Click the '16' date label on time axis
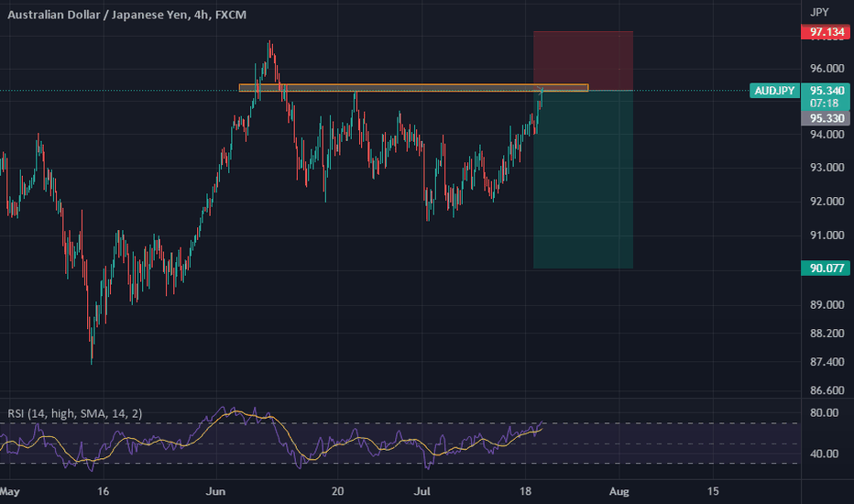Screen dimensions: 854x504 103,491
